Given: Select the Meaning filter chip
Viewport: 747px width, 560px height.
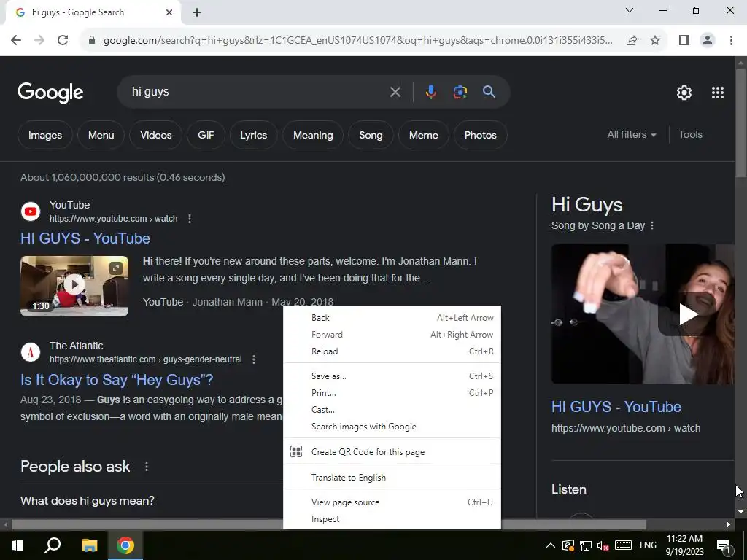Looking at the screenshot, I should click(313, 135).
